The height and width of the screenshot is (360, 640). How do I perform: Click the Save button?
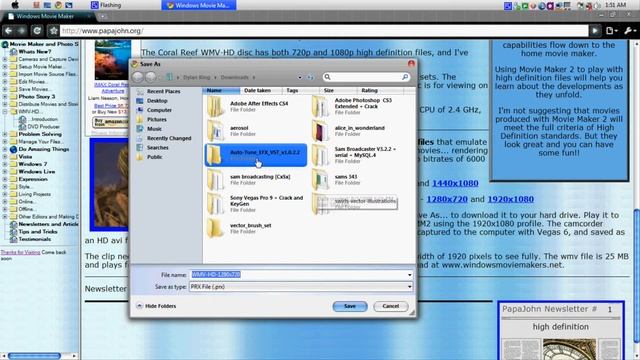tap(350, 306)
